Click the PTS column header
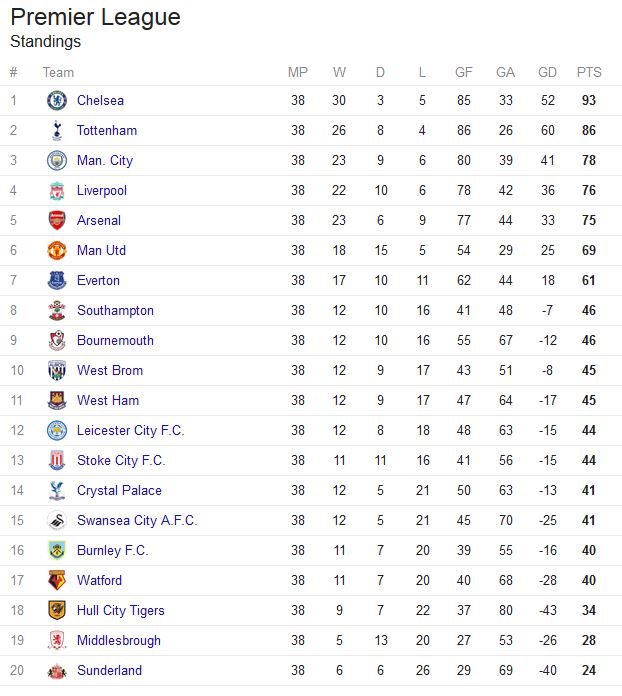 point(589,72)
